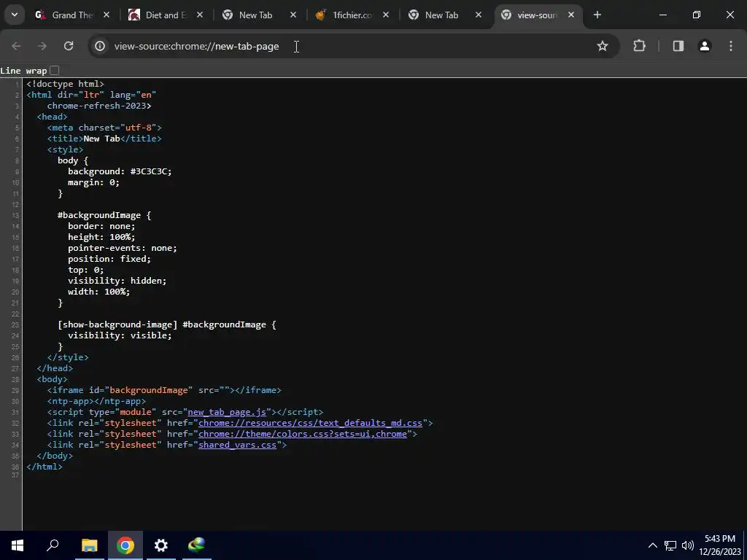Click the 'position: fixed;' line
Image resolution: width=747 pixels, height=560 pixels.
click(109, 259)
